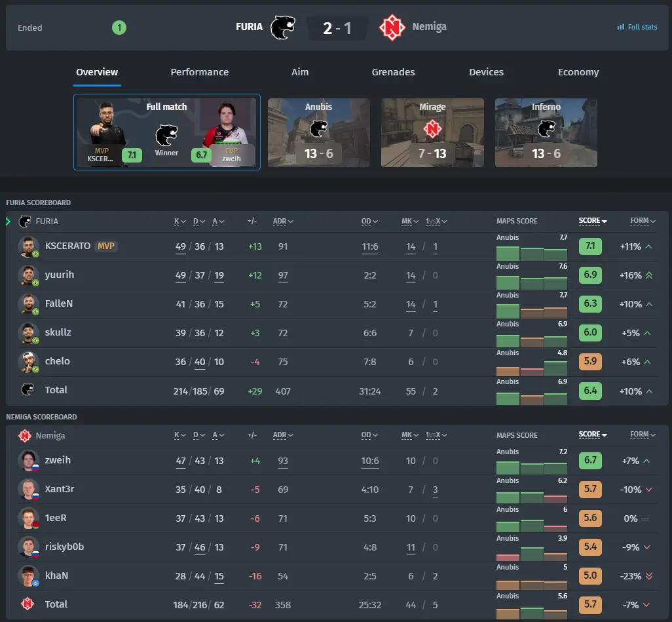Viewport: 672px width, 622px height.
Task: Sort FURIA table by FORM
Action: tap(643, 221)
